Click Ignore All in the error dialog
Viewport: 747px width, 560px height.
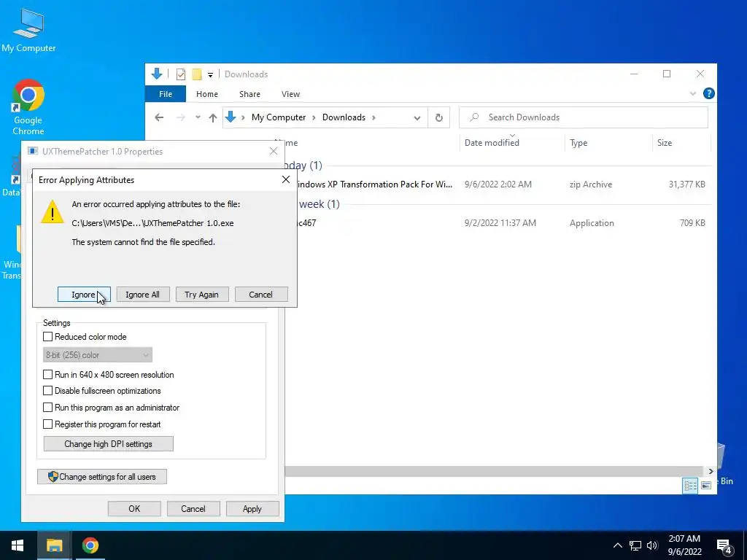pos(142,295)
